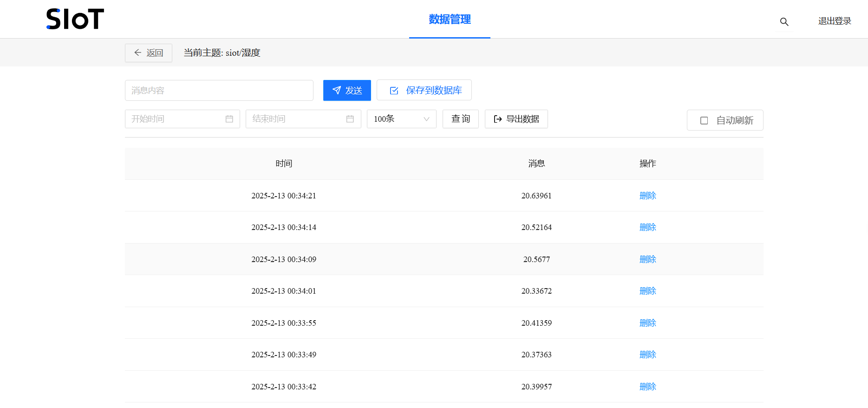Viewport: 868px width, 408px height.
Task: Expand the 100条 record count dropdown
Action: coord(402,119)
